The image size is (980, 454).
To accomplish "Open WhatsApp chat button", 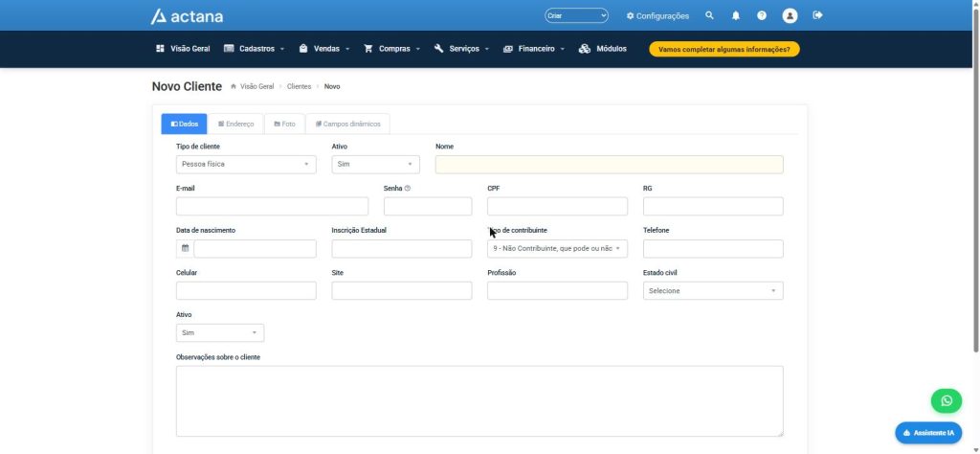I will pyautogui.click(x=947, y=401).
